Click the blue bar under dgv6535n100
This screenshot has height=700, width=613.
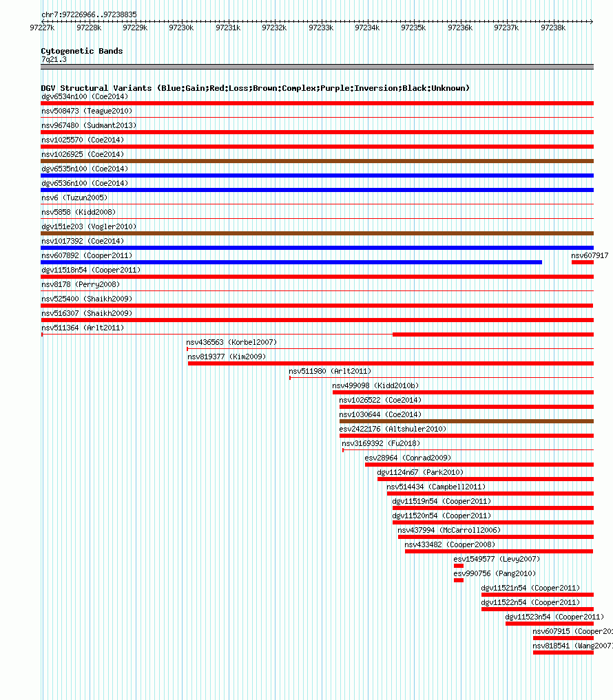[318, 176]
